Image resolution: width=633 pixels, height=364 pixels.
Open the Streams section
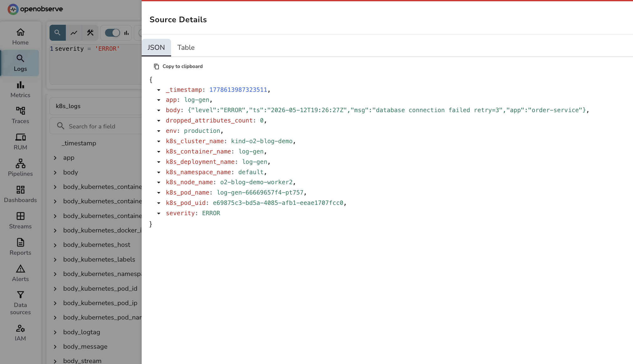[x=20, y=221]
